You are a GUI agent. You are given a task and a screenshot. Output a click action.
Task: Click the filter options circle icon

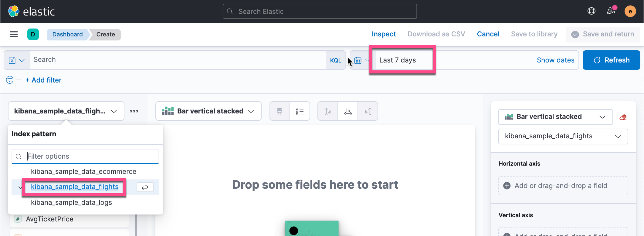[x=10, y=80]
